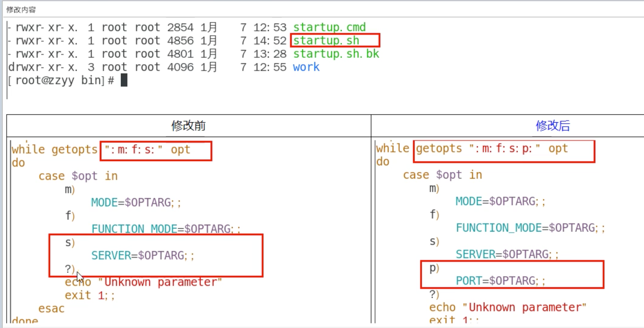Click the '修改内容' heading text
This screenshot has height=328, width=644.
(21, 10)
